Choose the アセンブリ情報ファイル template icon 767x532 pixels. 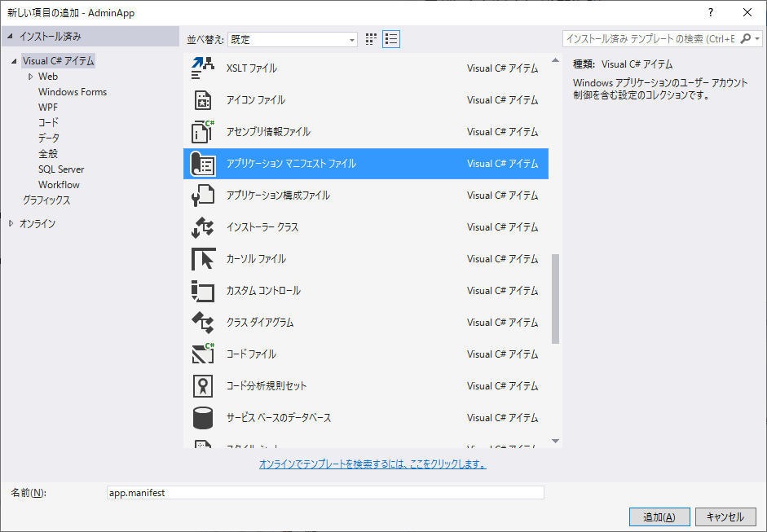click(201, 131)
